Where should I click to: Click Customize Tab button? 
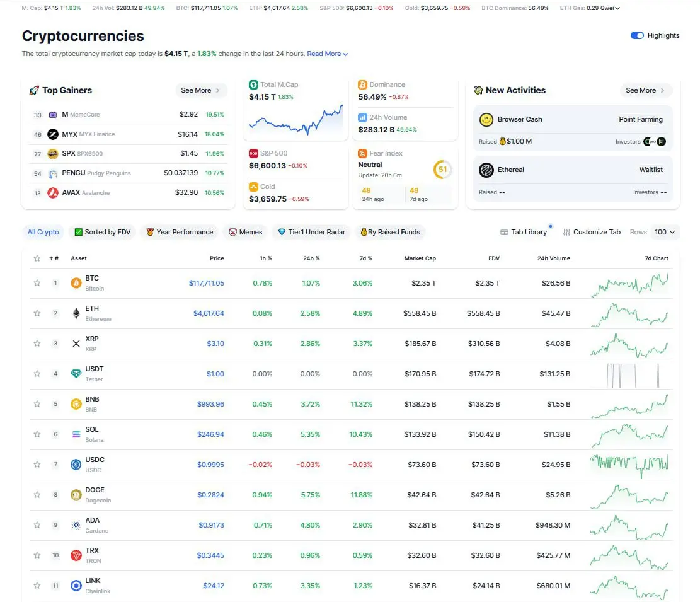(x=592, y=232)
